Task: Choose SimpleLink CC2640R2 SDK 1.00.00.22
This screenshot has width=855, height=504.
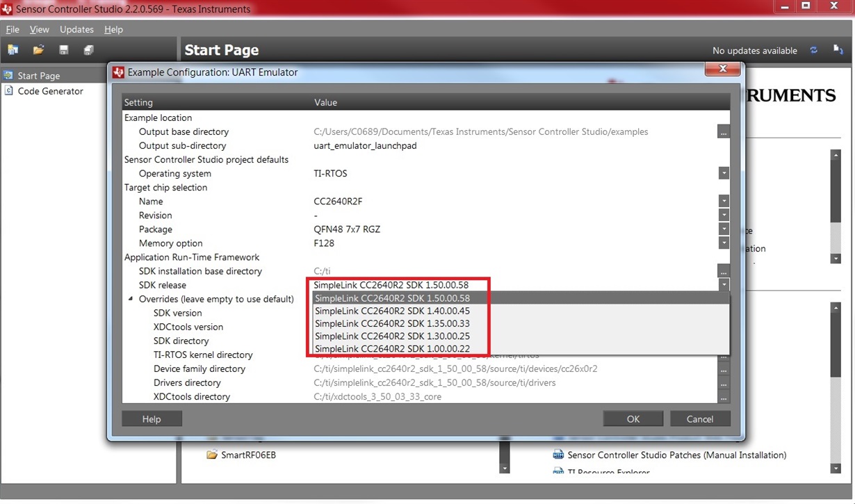Action: pyautogui.click(x=521, y=348)
